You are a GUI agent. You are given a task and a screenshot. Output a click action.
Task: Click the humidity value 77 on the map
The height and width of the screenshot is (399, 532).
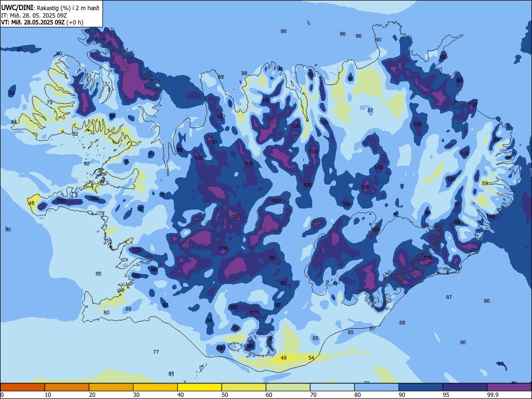(156, 352)
